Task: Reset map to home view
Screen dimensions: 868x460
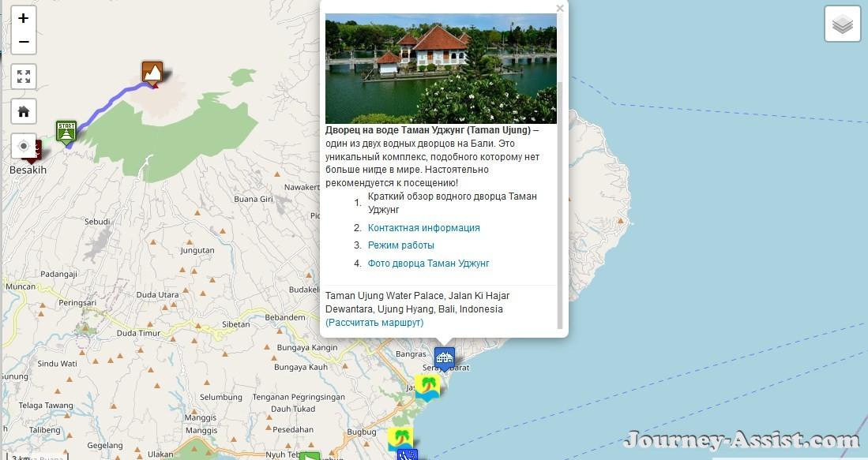Action: (x=24, y=112)
